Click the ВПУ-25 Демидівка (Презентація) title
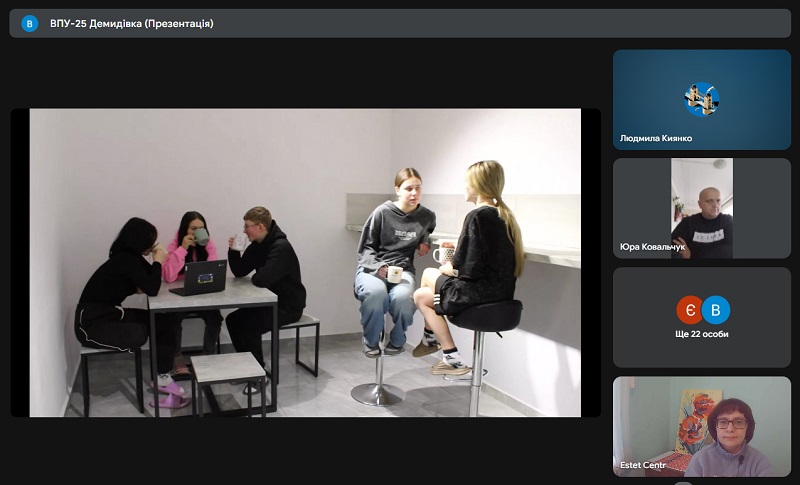This screenshot has height=485, width=800. (131, 23)
